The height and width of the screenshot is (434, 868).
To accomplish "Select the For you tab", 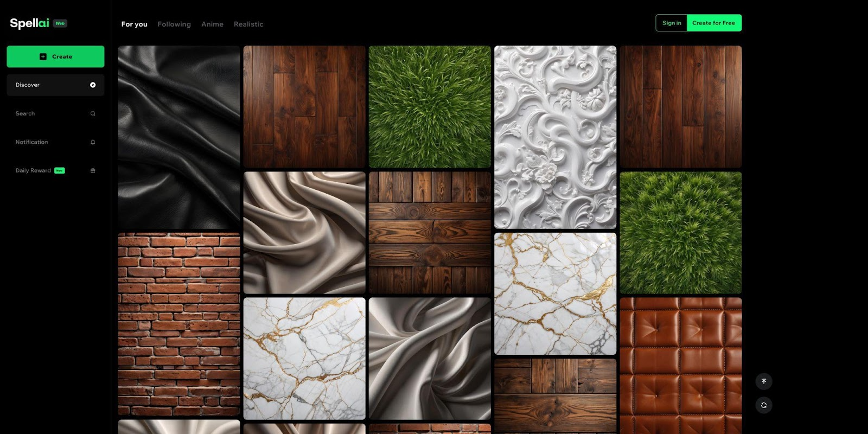I will pyautogui.click(x=134, y=24).
